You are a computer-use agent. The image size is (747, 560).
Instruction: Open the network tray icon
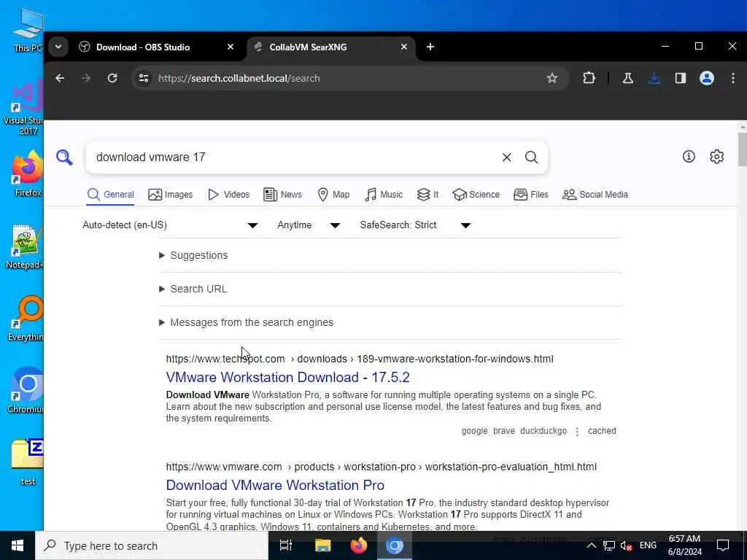click(609, 545)
